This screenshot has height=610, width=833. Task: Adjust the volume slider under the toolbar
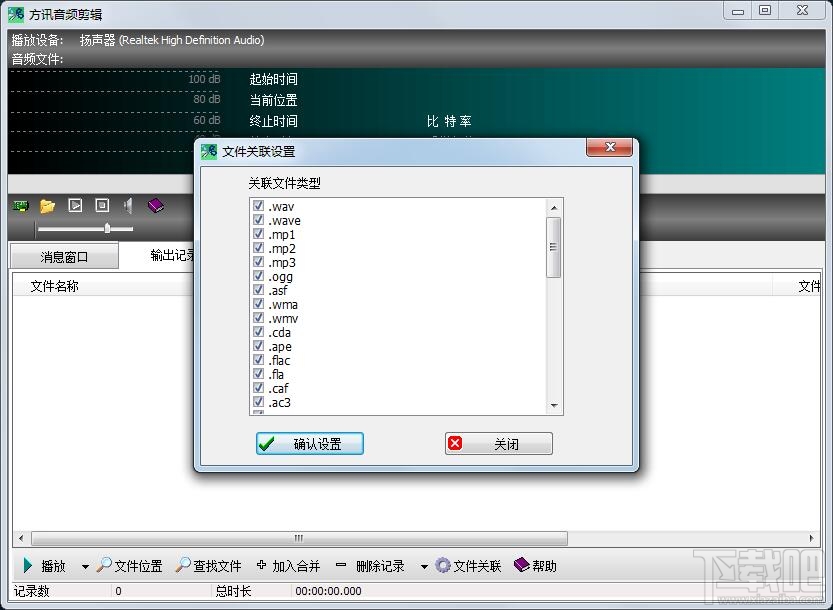coord(107,228)
